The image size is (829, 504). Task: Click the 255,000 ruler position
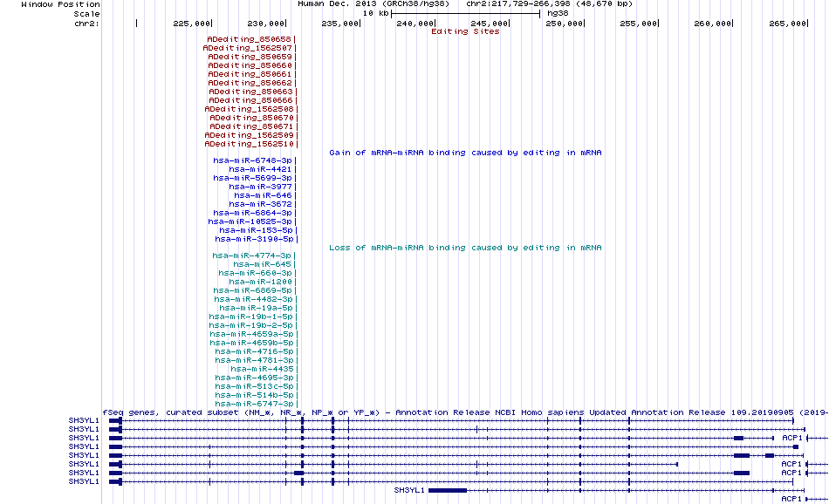coord(639,24)
